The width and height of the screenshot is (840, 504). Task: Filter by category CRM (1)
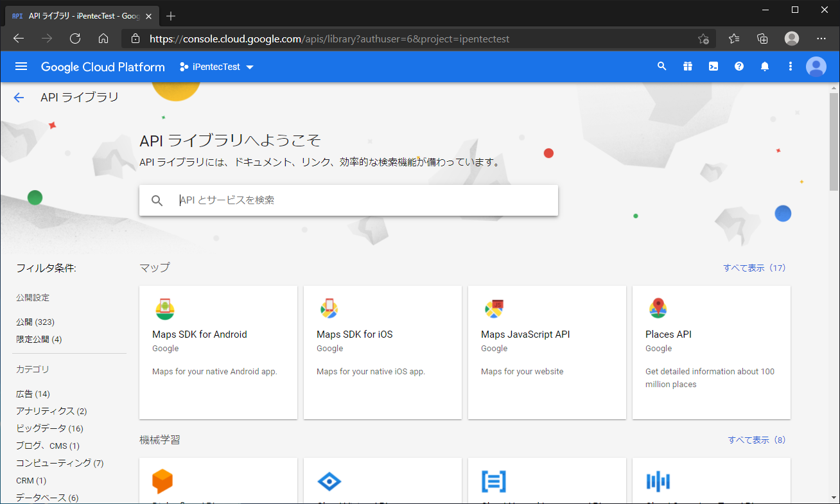[31, 480]
